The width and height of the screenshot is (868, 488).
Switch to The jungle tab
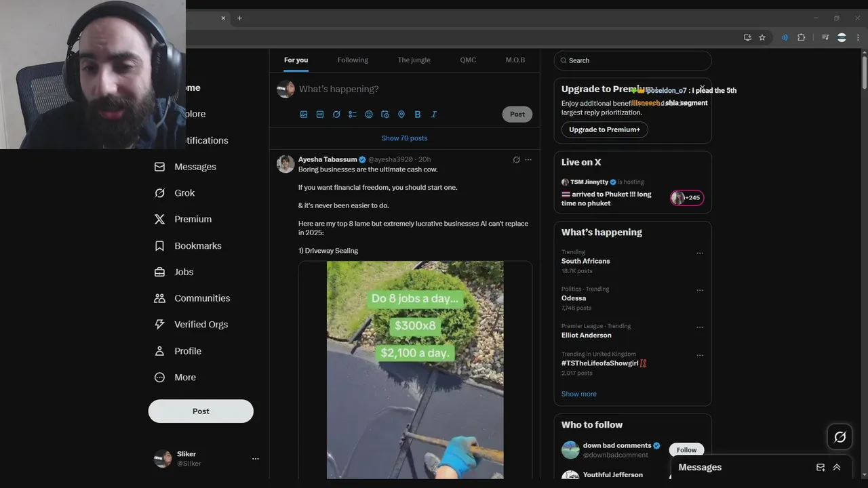414,60
